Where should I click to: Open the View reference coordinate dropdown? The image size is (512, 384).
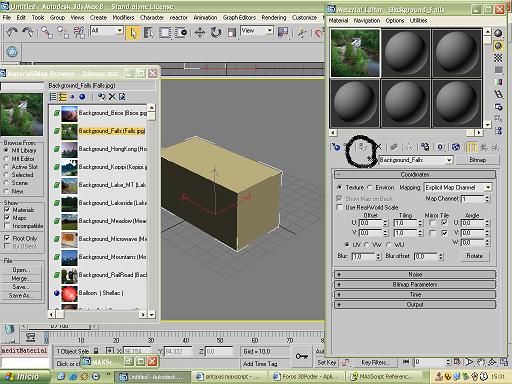(257, 31)
